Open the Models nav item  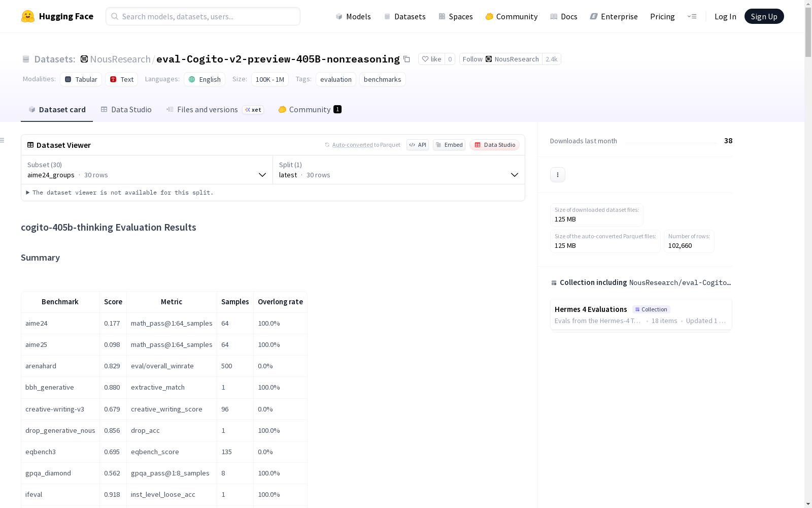click(x=353, y=16)
